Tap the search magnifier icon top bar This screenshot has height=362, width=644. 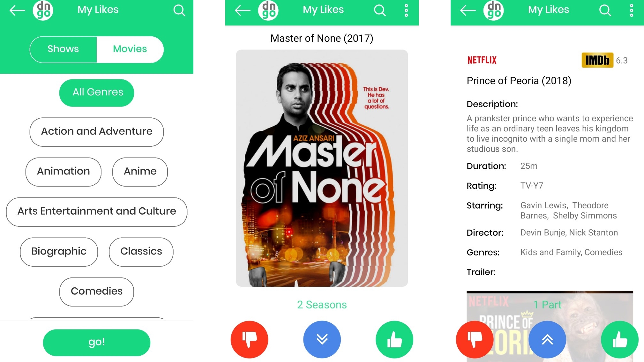tap(179, 10)
